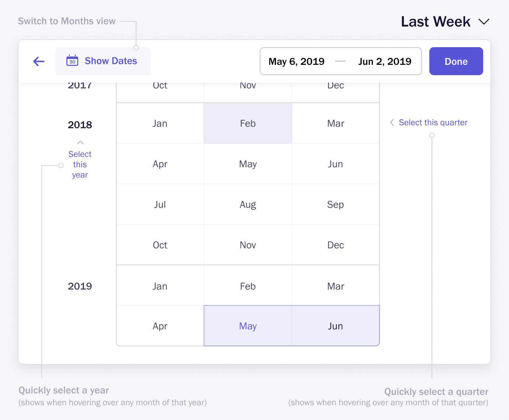
Task: Click the Show Dates button
Action: click(x=103, y=61)
